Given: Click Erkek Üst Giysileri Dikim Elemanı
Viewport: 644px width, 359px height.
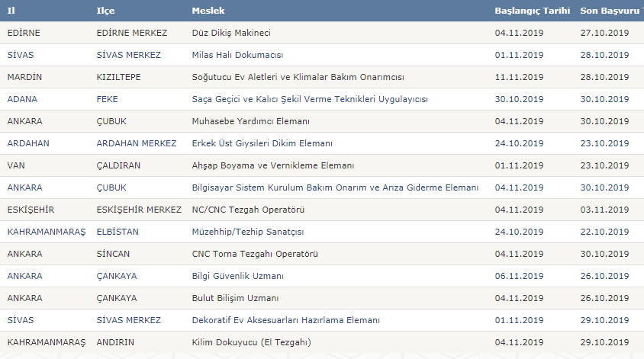Looking at the screenshot, I should (x=262, y=143).
